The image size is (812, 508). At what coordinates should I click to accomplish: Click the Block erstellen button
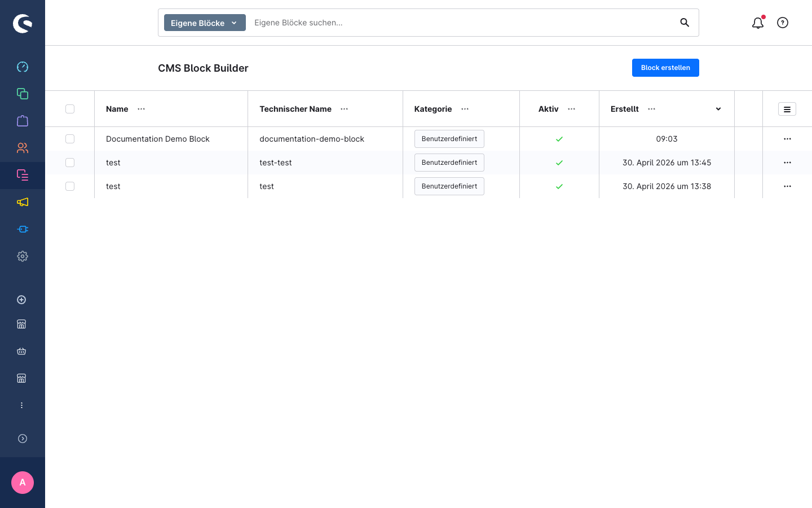click(x=665, y=68)
